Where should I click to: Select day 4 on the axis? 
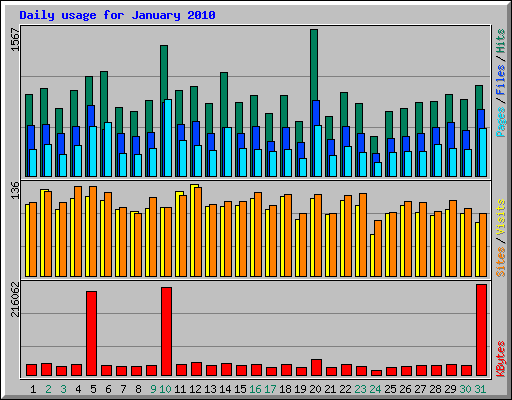point(78,389)
